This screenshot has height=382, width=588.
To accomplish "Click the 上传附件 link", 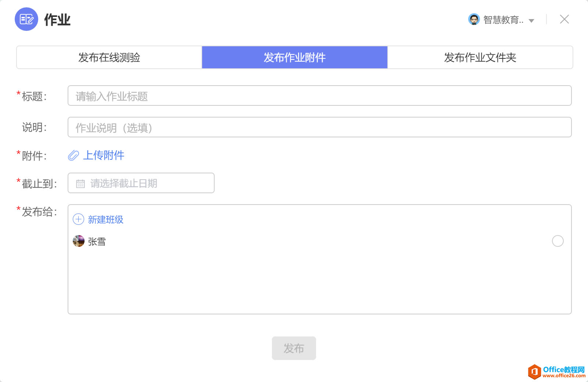I will 104,155.
